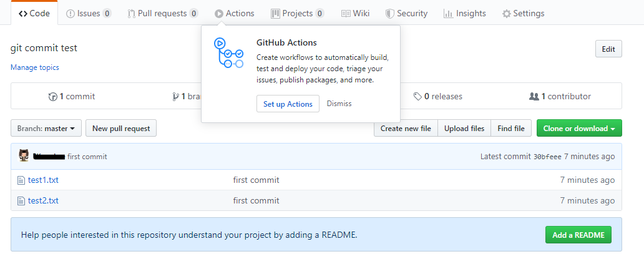
Task: Click the tag icon beside releases
Action: point(417,97)
